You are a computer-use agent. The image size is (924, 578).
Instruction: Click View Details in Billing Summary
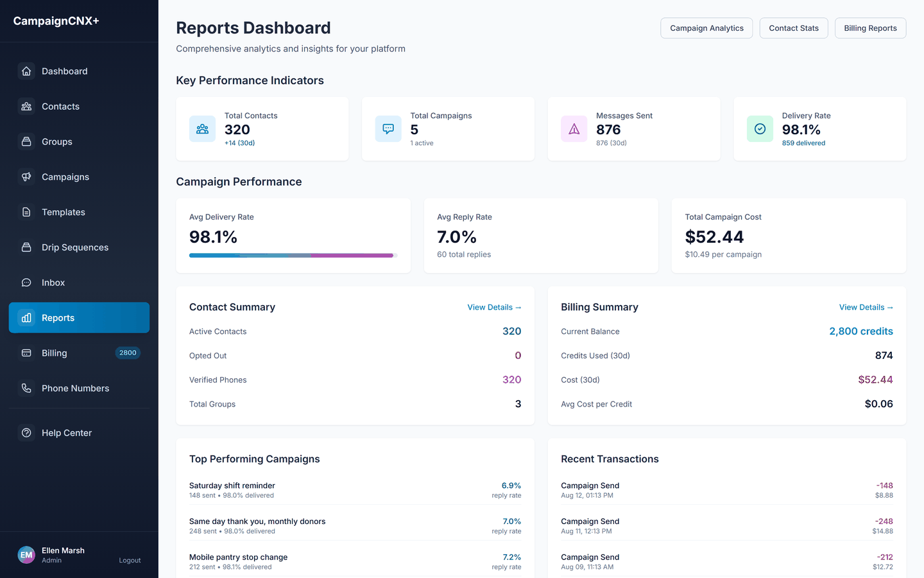click(x=866, y=308)
